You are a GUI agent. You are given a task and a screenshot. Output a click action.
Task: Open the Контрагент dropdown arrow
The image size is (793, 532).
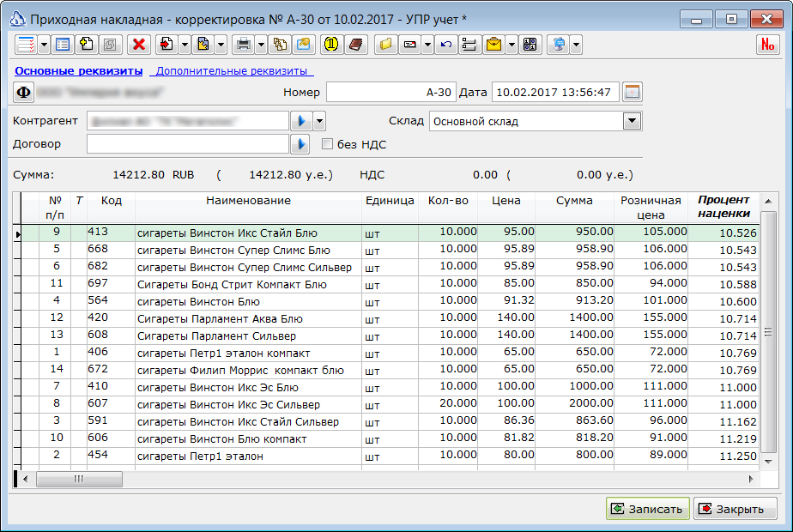click(x=319, y=121)
